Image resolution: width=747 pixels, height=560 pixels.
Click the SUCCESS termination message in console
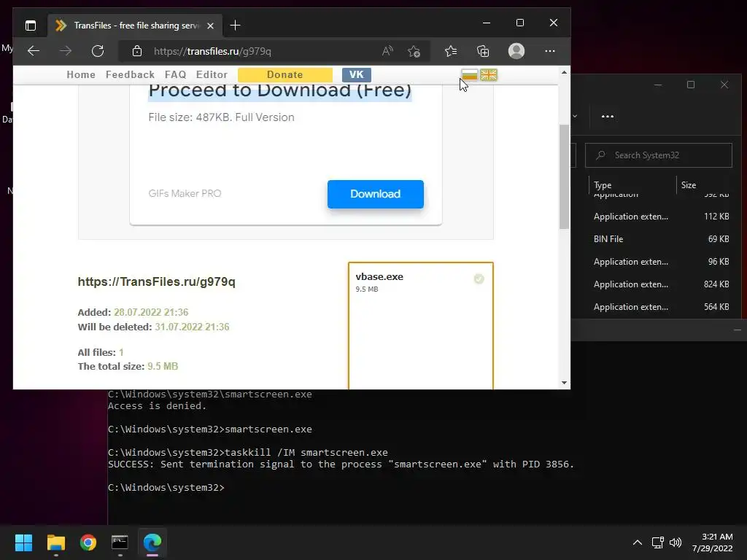pyautogui.click(x=341, y=464)
